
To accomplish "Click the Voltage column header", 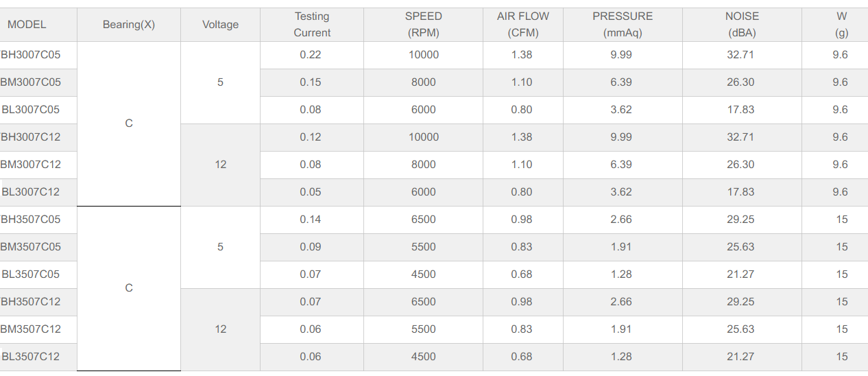I will tap(220, 25).
